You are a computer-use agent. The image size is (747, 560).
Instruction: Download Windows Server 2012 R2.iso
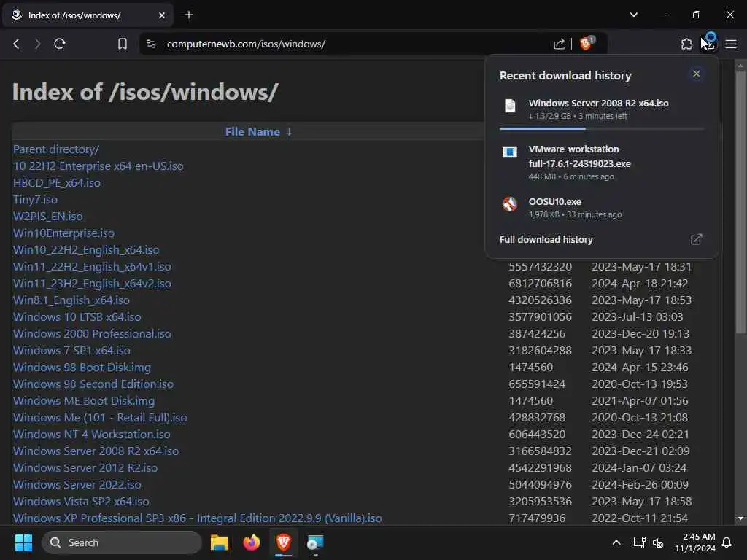click(x=85, y=467)
